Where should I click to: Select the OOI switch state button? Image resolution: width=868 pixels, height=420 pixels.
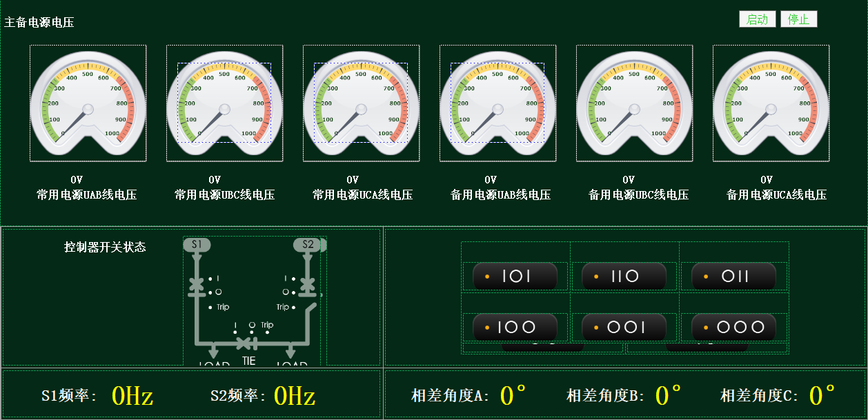click(624, 328)
